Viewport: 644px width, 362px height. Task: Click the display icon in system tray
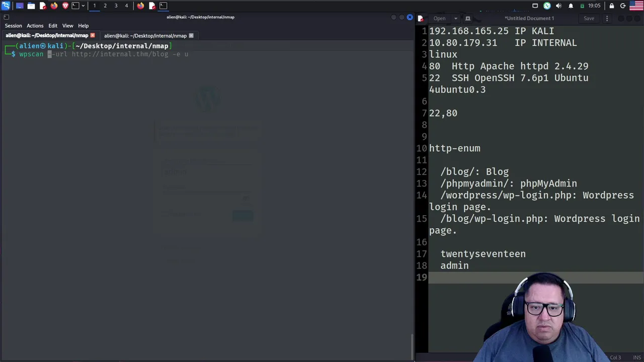pos(535,6)
